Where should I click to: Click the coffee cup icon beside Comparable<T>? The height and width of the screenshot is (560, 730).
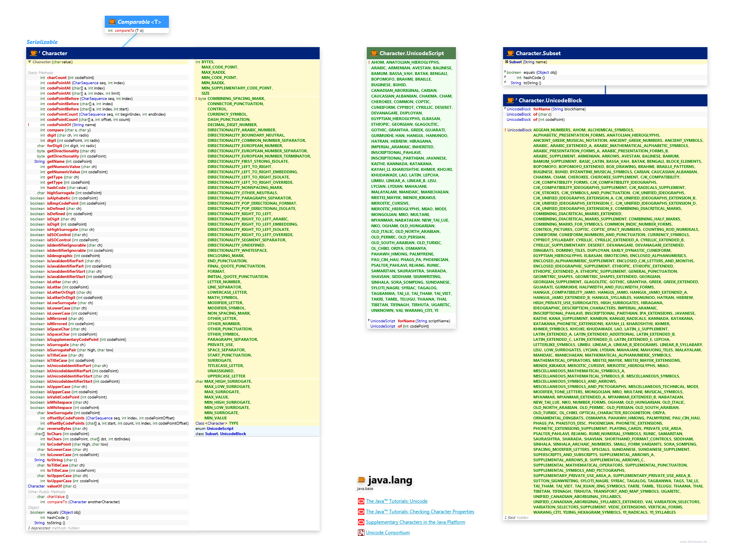point(112,22)
